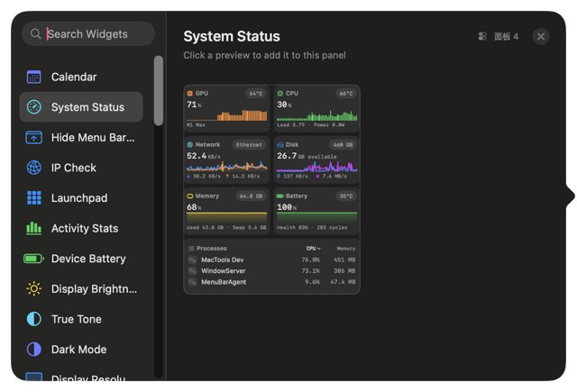Click the CPU usage history graph
Screen dimensions: 577x392
click(316, 115)
